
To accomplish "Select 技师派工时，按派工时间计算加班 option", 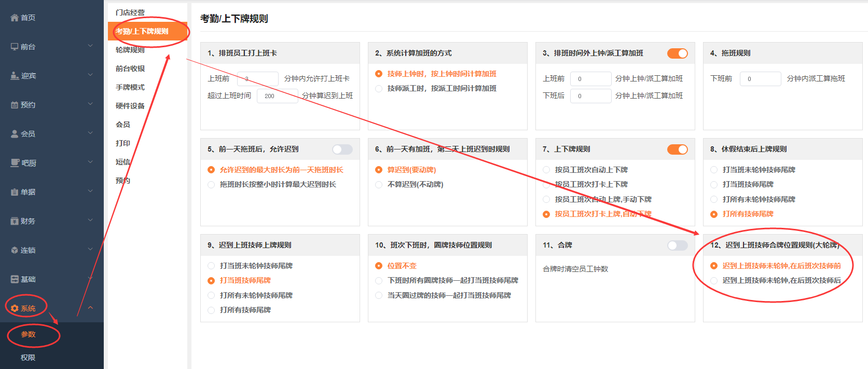I will (x=436, y=89).
